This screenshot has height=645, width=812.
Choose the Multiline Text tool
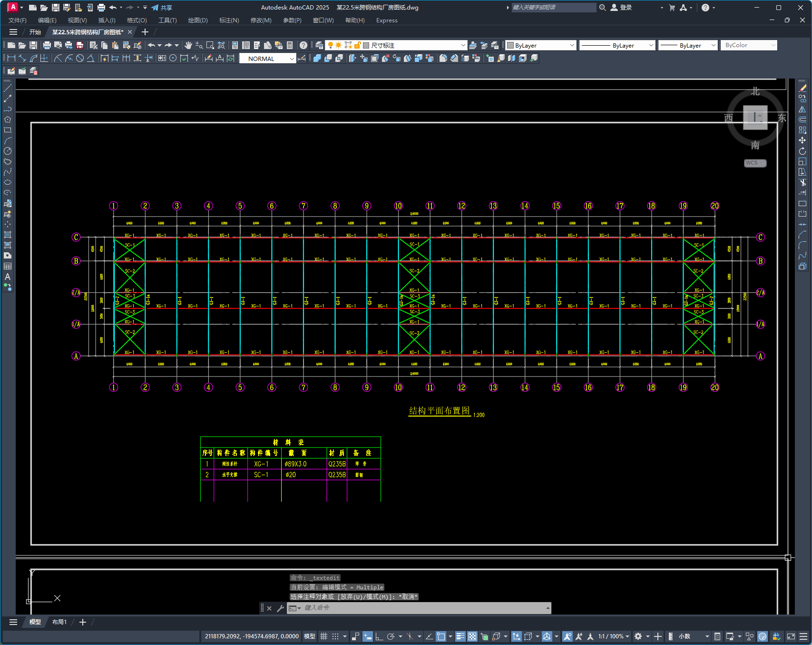click(8, 277)
